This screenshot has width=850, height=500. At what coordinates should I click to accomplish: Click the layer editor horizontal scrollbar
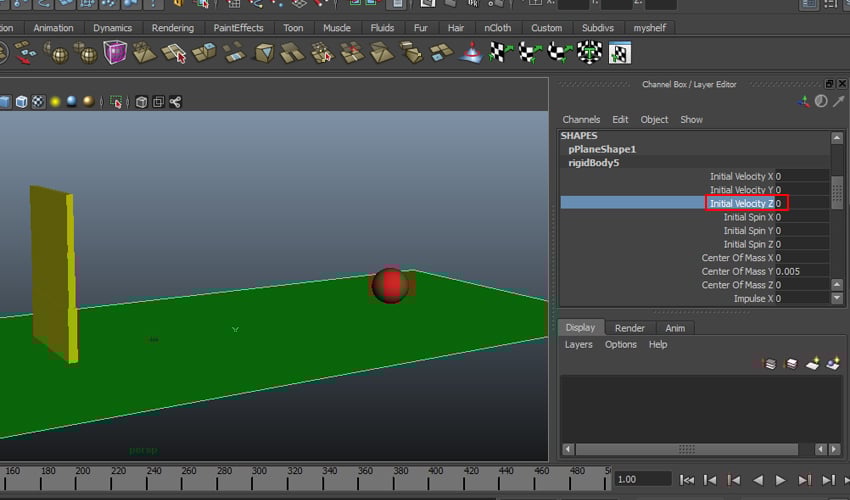tap(686, 449)
